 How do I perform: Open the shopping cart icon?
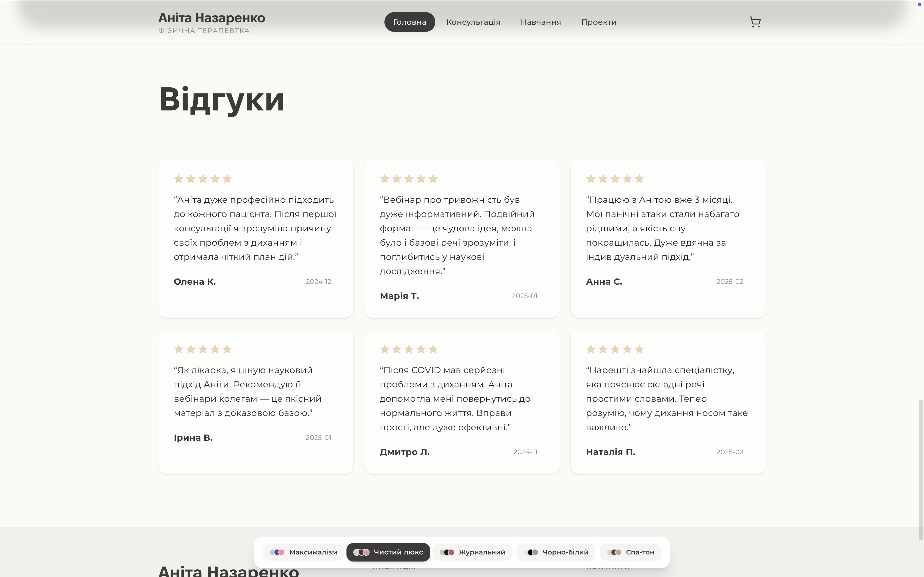(755, 22)
